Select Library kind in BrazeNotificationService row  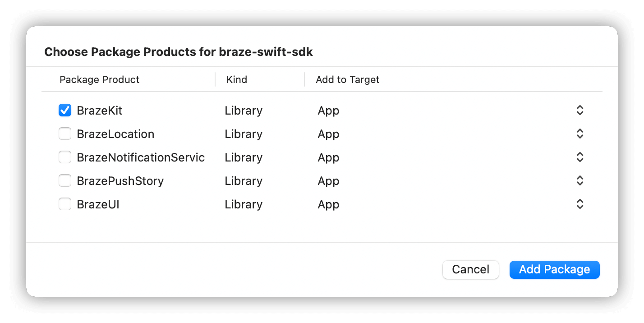(244, 157)
